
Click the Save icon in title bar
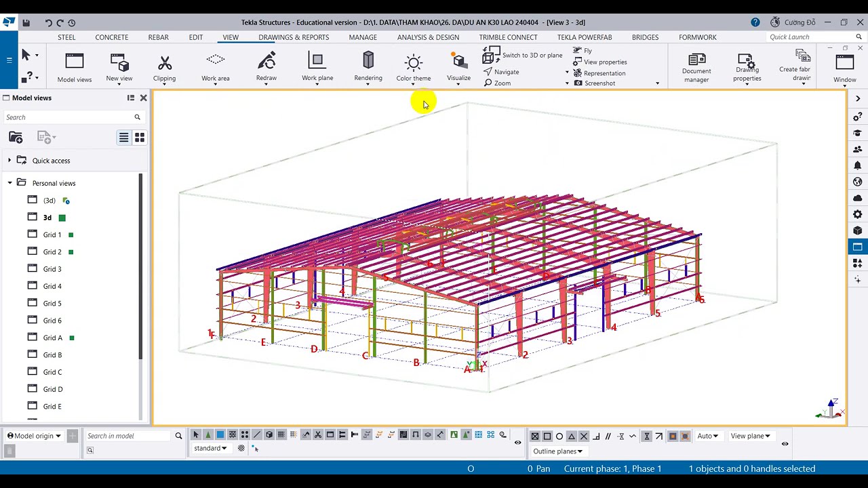pos(26,22)
